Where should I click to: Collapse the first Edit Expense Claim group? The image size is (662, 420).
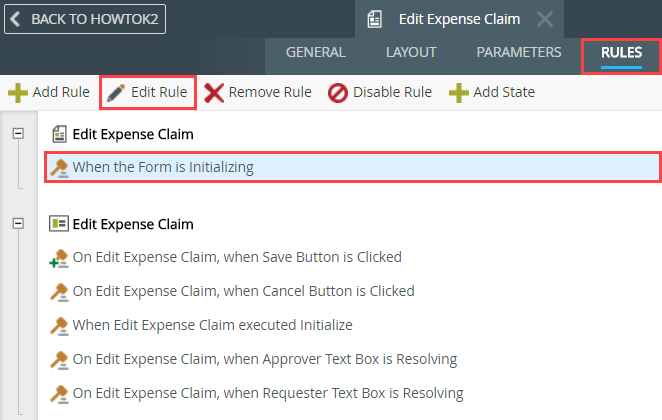(17, 133)
